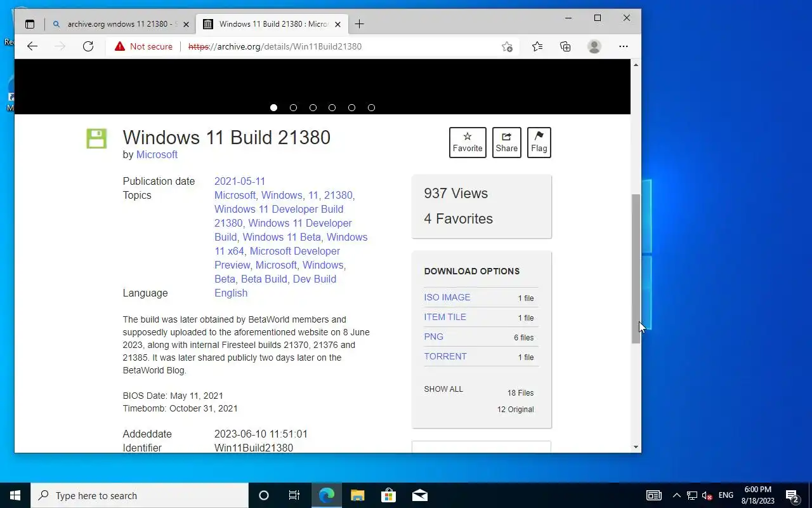Screen dimensions: 812x508
Task: Open Microsoft Store from the taskbar
Action: (388, 495)
